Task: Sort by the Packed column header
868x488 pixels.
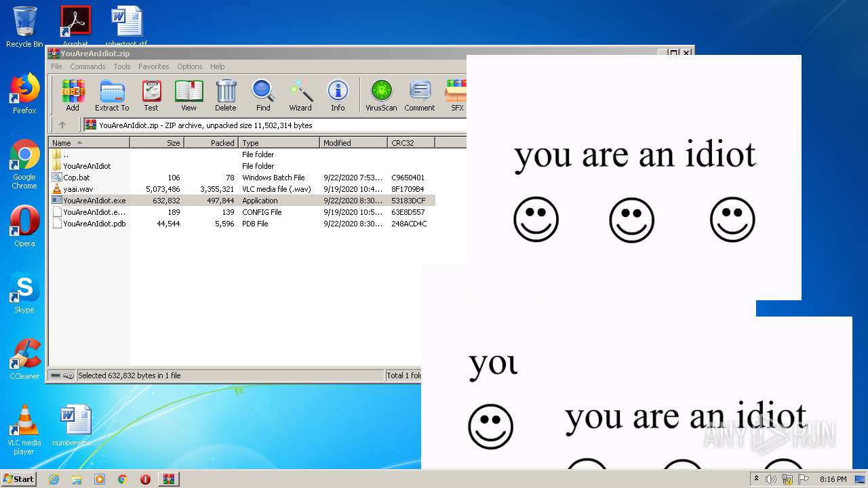Action: 211,142
